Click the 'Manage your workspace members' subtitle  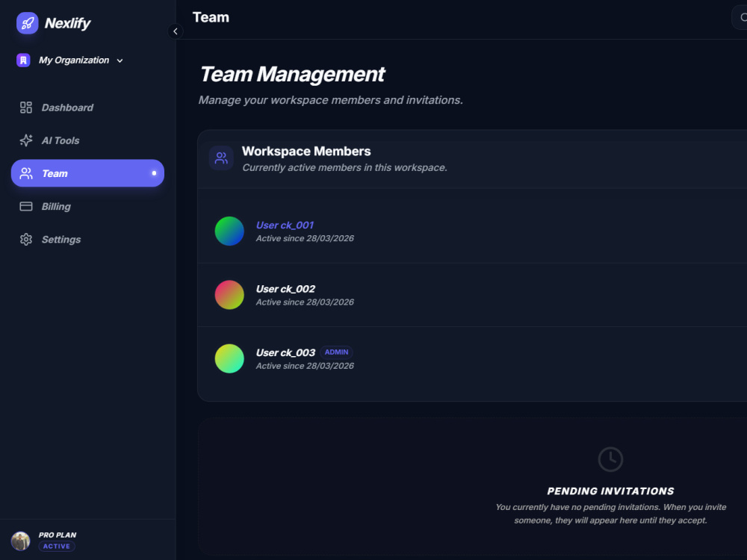pyautogui.click(x=331, y=100)
